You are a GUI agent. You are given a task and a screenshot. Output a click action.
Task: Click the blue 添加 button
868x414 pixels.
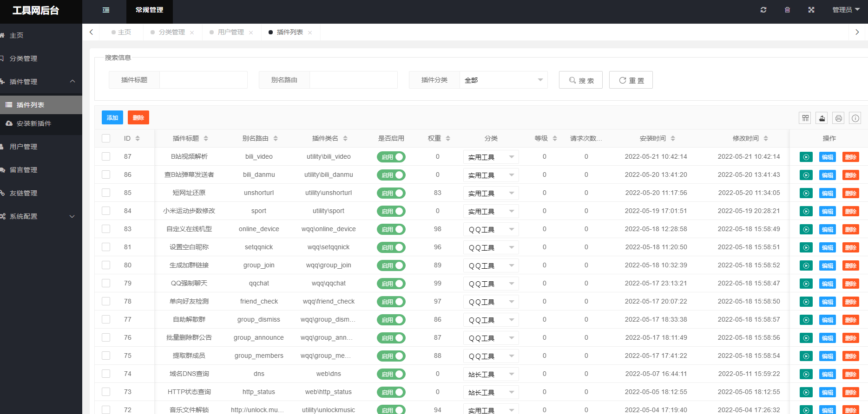[112, 117]
